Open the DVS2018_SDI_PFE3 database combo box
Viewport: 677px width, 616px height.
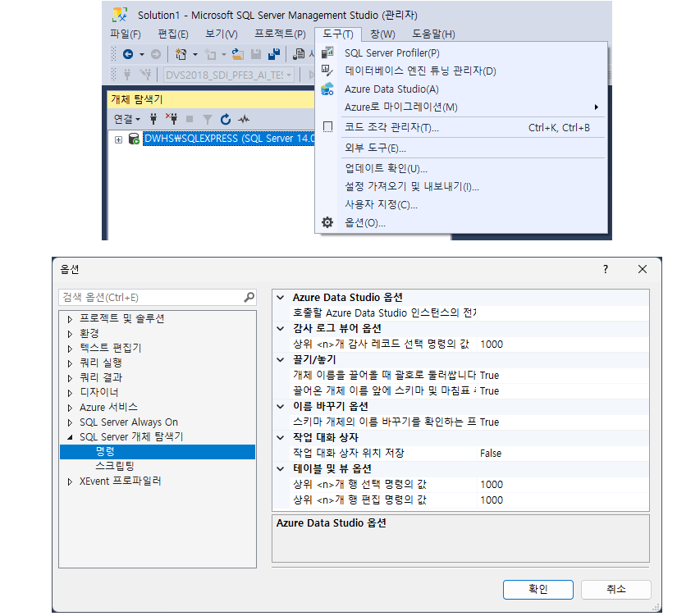coord(229,75)
